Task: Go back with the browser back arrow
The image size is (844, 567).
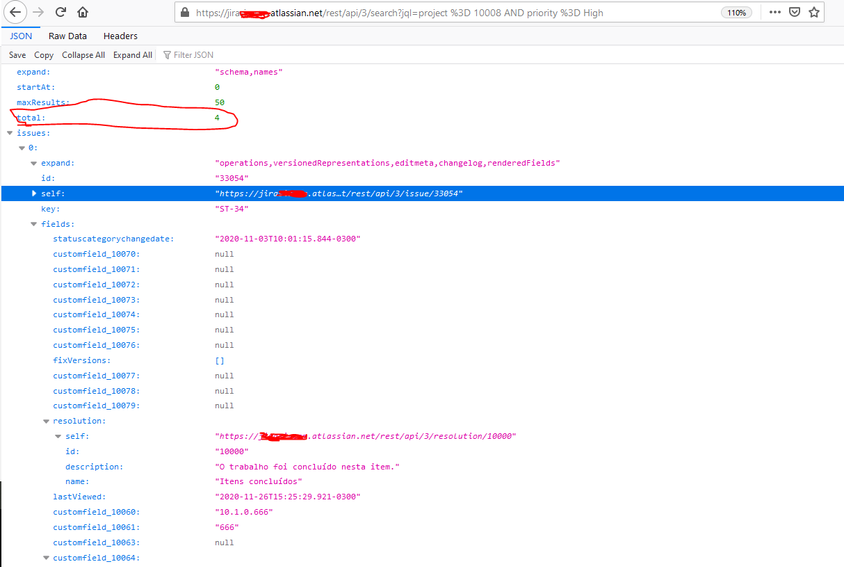Action: tap(15, 12)
